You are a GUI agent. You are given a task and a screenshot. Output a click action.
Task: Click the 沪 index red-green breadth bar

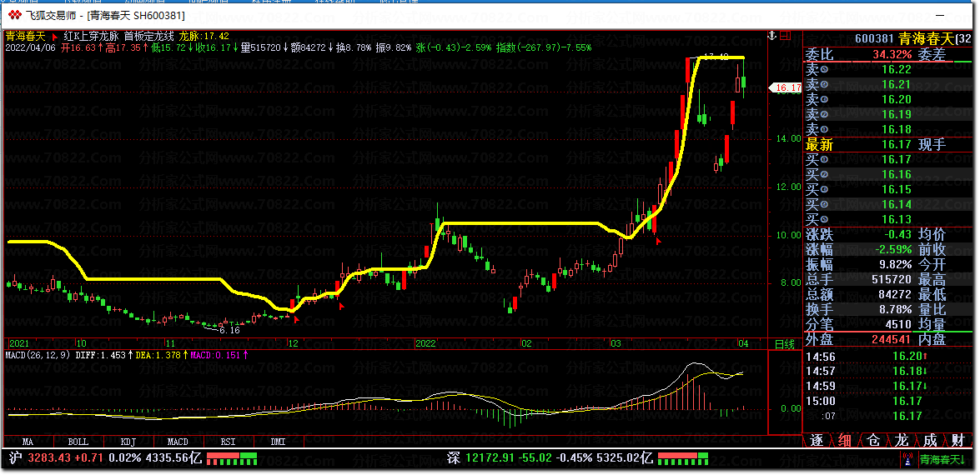point(231,459)
